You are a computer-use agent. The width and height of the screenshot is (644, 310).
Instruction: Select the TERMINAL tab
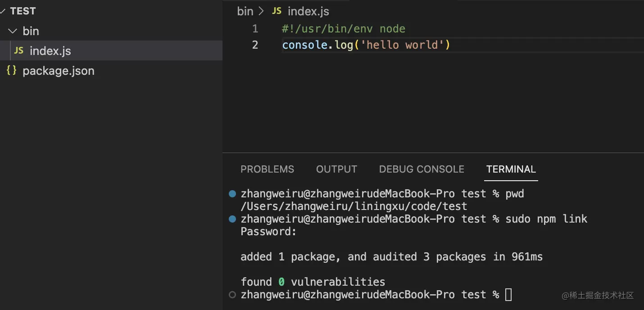[511, 169]
